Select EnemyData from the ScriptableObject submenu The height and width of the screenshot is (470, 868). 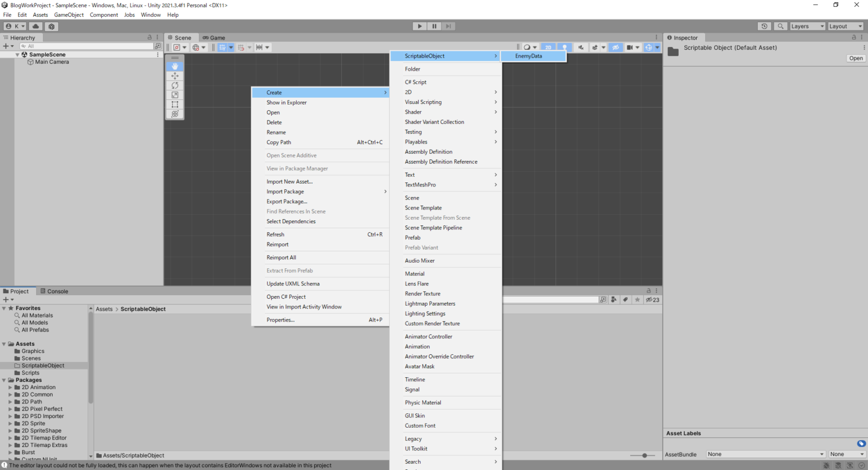tap(533, 56)
